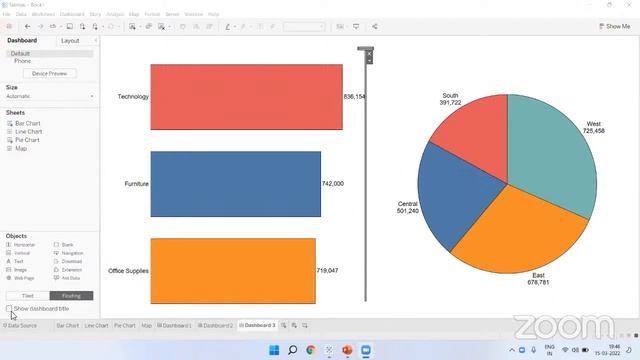640x360 pixels.
Task: Select Map in Sheets list
Action: click(x=17, y=148)
